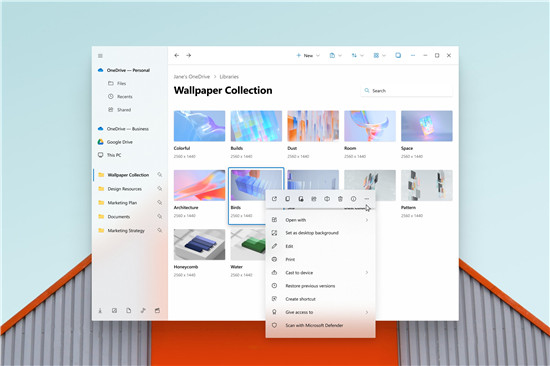Toggle pin next to Documents folder

pyautogui.click(x=160, y=217)
